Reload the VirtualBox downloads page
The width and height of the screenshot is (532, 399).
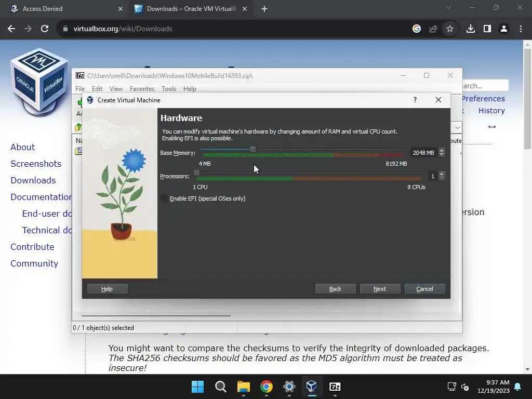tap(45, 29)
